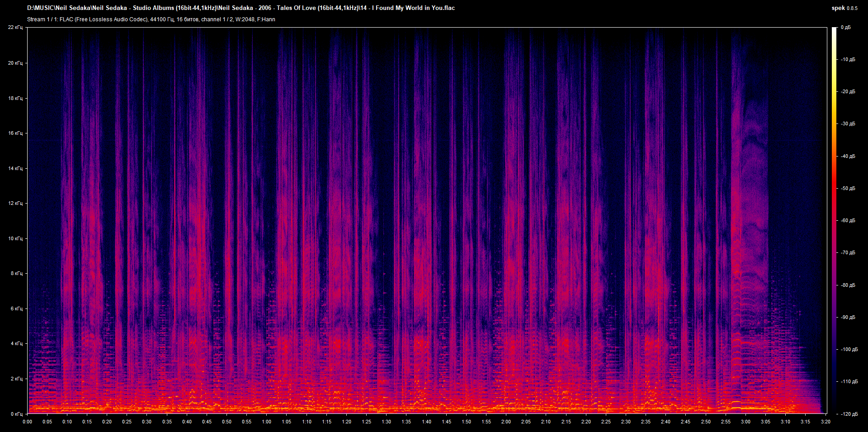Click the -100 дБ level label
Screen dimensions: 868x432
849,349
